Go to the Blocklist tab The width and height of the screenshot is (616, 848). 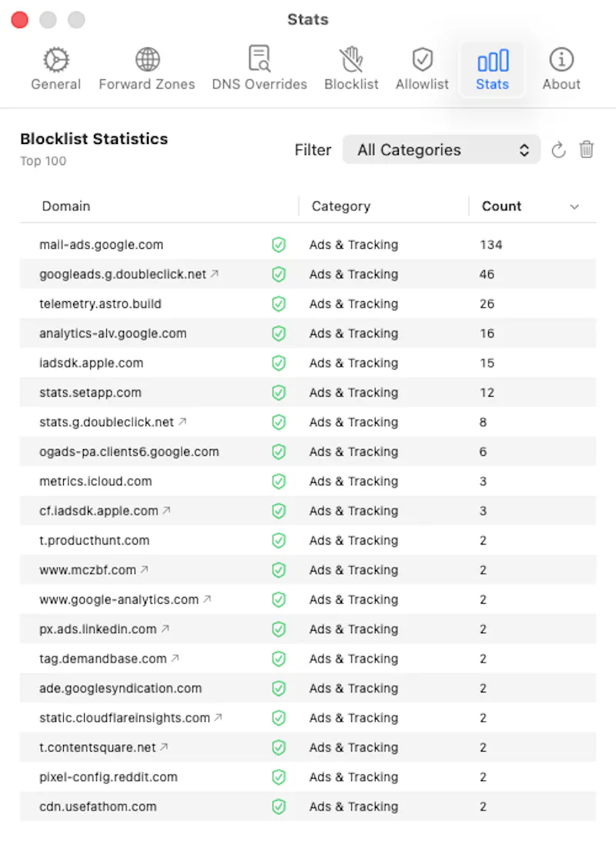click(x=351, y=69)
